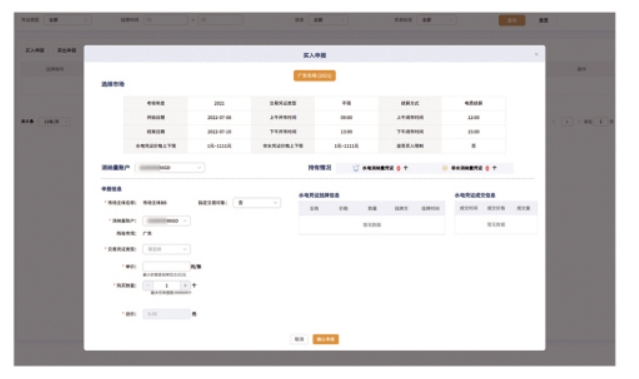Open the top 消纳量账户 account dropdown
This screenshot has width=639, height=379.
click(170, 167)
